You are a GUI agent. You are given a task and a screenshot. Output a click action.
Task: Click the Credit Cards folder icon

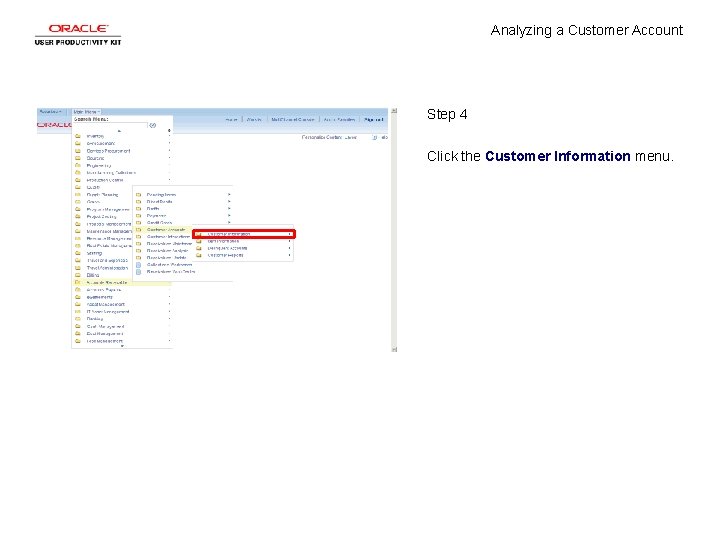coord(139,223)
